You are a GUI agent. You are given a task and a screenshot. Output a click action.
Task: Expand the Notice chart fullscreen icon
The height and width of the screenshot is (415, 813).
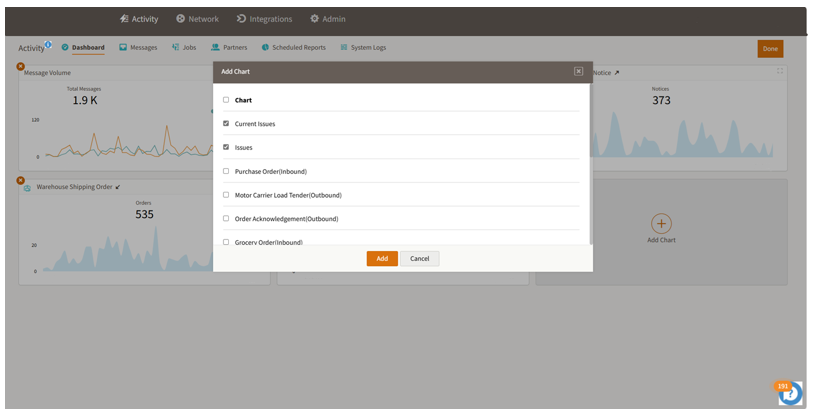[x=780, y=71]
